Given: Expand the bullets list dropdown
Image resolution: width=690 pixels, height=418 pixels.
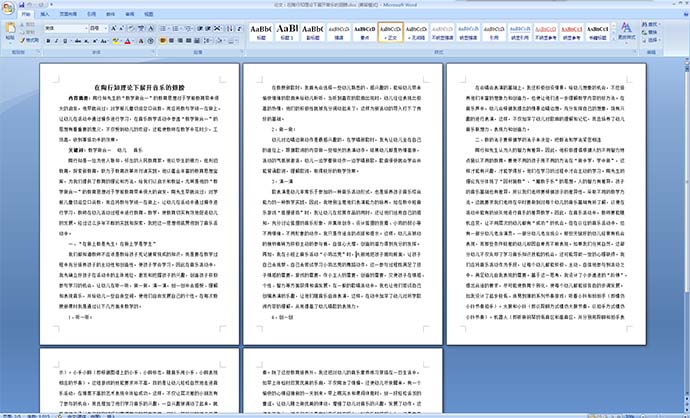Looking at the screenshot, I should [x=169, y=28].
